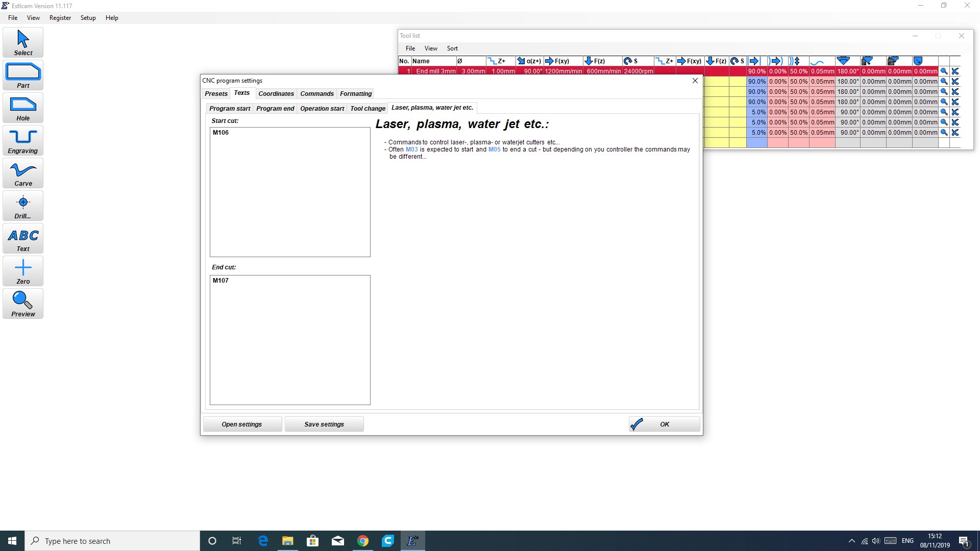The height and width of the screenshot is (551, 980).
Task: Click the Ø diameter column header
Action: coord(471,61)
